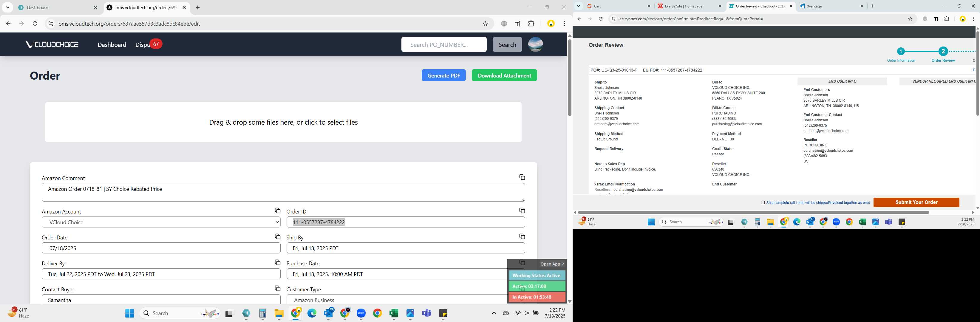Click into Amazon Comment text area
This screenshot has height=322, width=980.
(x=283, y=192)
